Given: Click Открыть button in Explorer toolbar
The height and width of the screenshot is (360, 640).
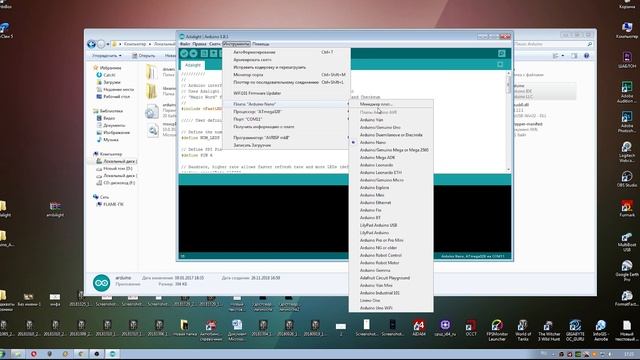Looking at the screenshot, I should tap(143, 56).
